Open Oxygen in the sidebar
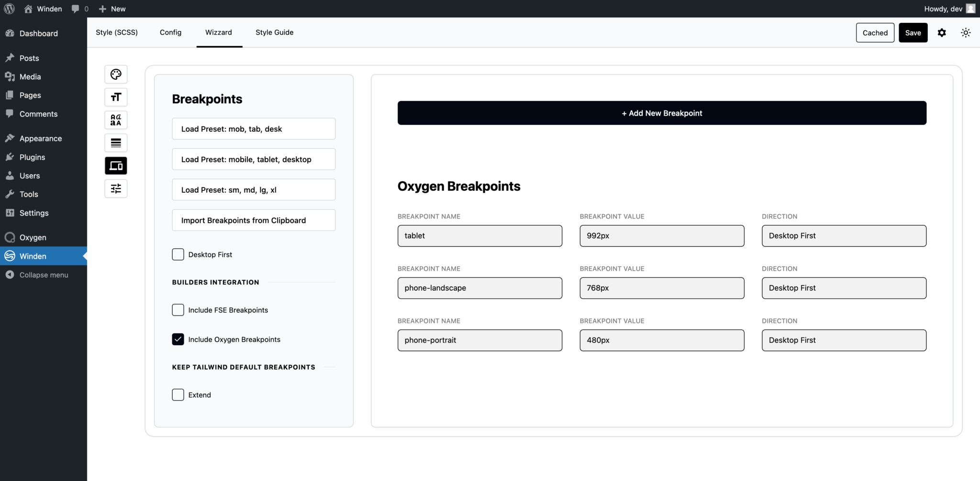 (44, 237)
